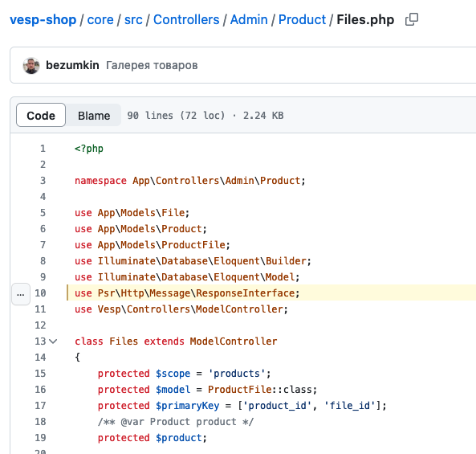The height and width of the screenshot is (454, 476).
Task: Click ModelController in the class declaration
Action: click(234, 342)
